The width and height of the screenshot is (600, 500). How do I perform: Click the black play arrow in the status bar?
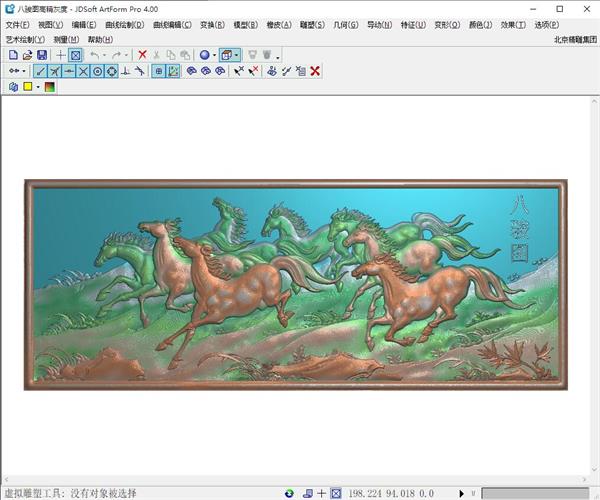[x=461, y=493]
